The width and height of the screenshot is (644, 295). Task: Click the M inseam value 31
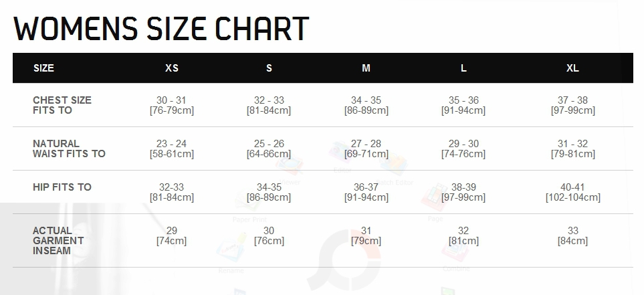pos(366,231)
